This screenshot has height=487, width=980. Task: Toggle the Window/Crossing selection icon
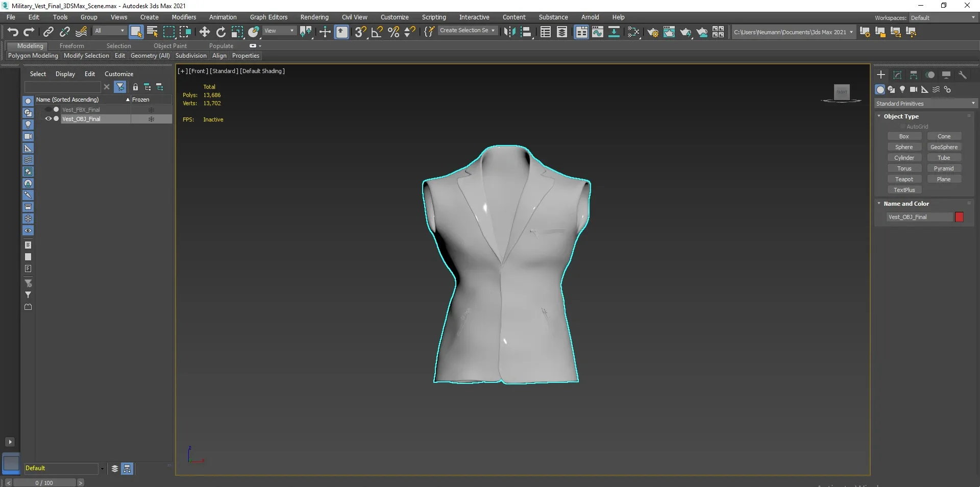click(185, 32)
